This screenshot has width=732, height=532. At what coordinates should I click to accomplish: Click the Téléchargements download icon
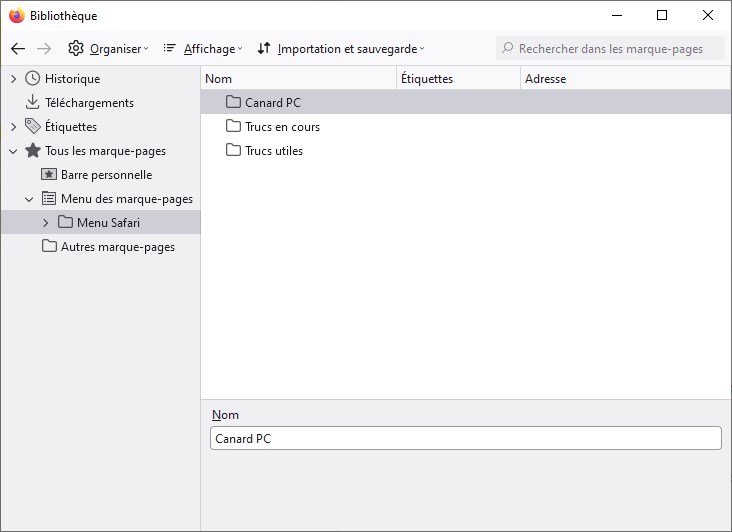32,102
